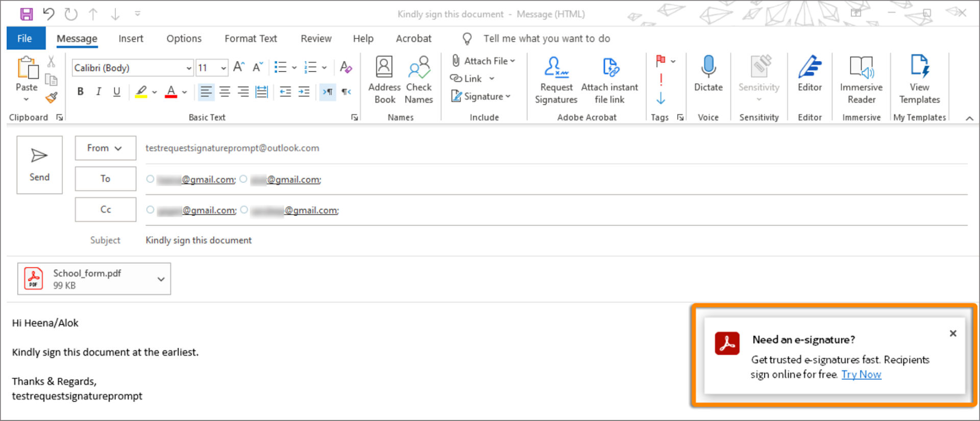980x421 pixels.
Task: Align text right
Action: click(243, 92)
